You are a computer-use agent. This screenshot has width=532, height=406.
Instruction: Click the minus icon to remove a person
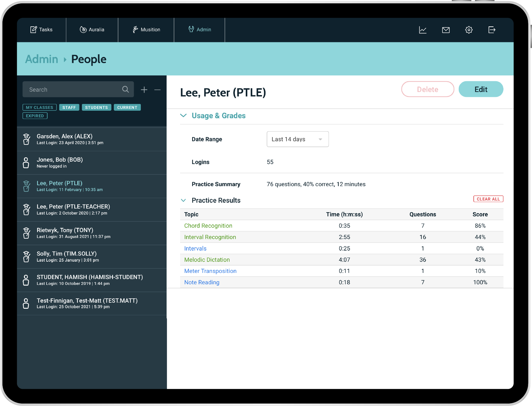click(157, 90)
